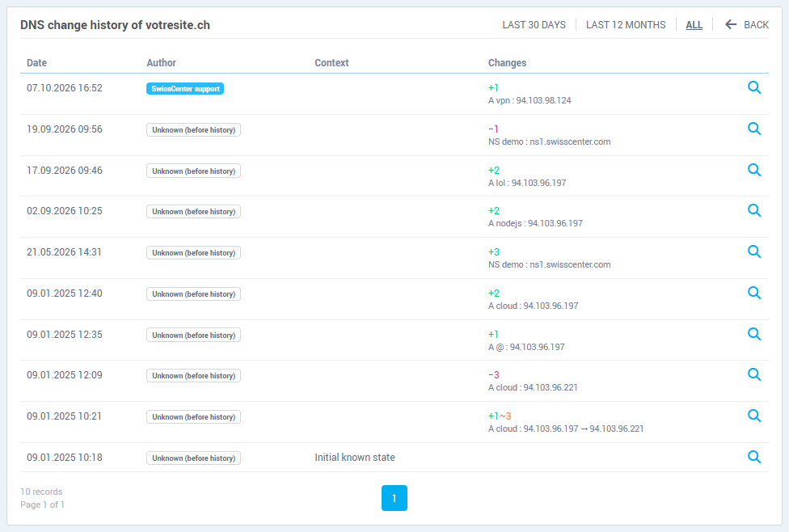Click Unknown badge on 09.01.2025 12:40 row

coord(193,294)
